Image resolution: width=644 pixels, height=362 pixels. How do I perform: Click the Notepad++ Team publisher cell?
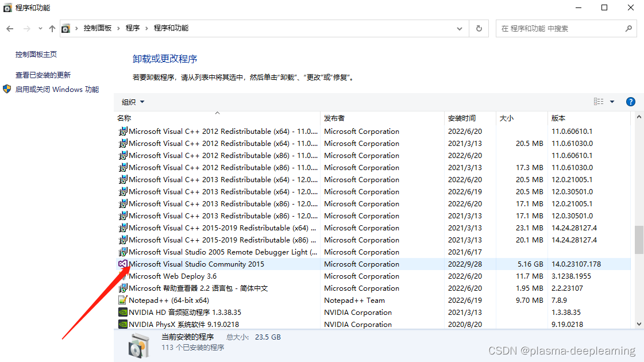[x=354, y=301]
